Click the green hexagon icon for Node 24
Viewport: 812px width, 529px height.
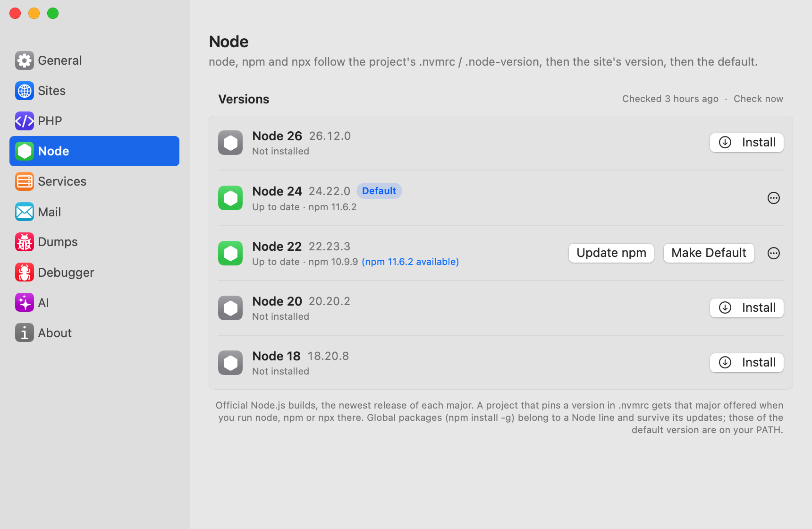230,198
